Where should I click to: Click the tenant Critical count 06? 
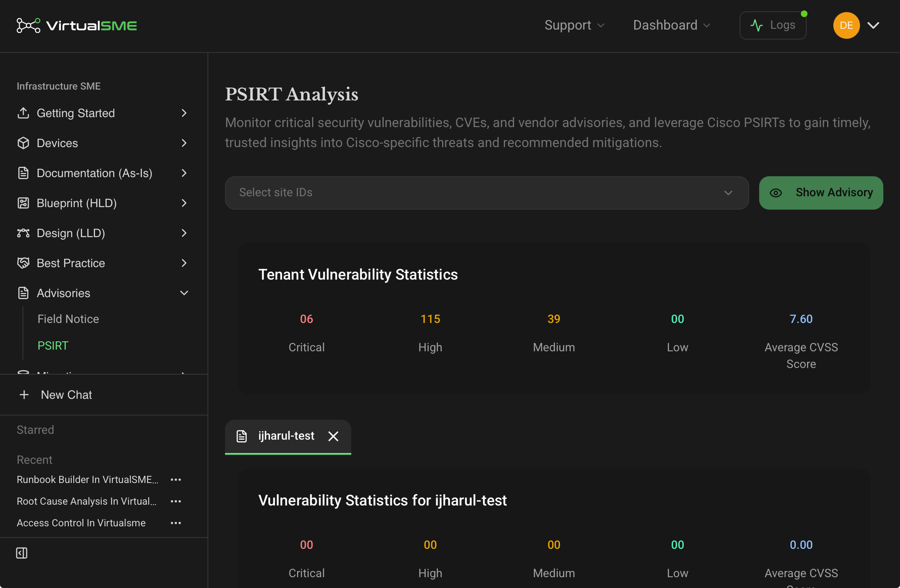[307, 319]
